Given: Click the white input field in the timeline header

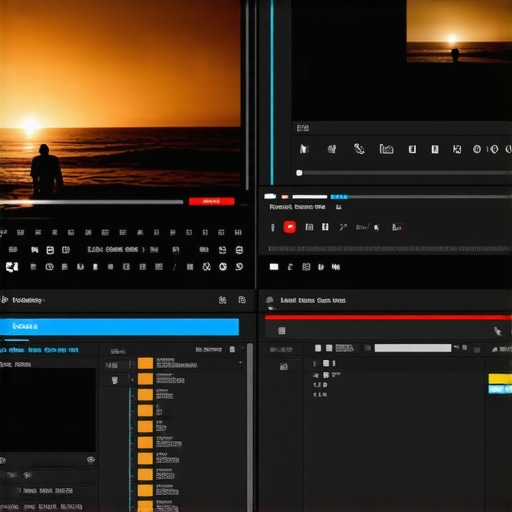Looking at the screenshot, I should coord(413,348).
